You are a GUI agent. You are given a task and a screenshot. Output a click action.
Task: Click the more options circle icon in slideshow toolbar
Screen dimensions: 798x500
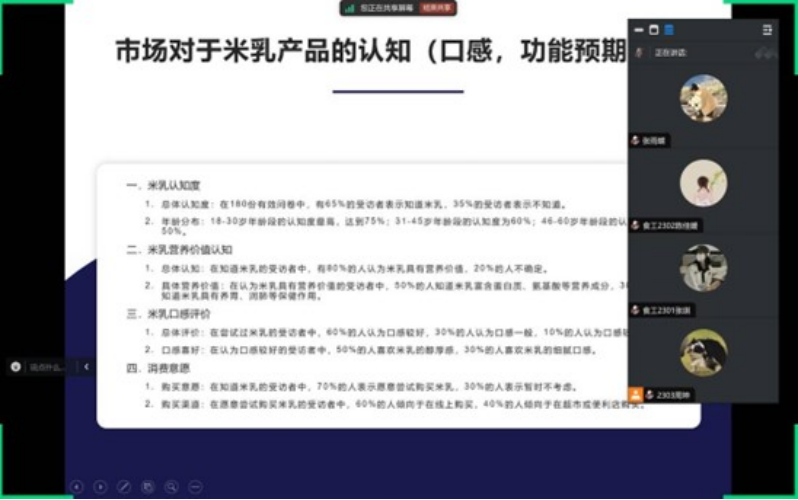pyautogui.click(x=195, y=487)
